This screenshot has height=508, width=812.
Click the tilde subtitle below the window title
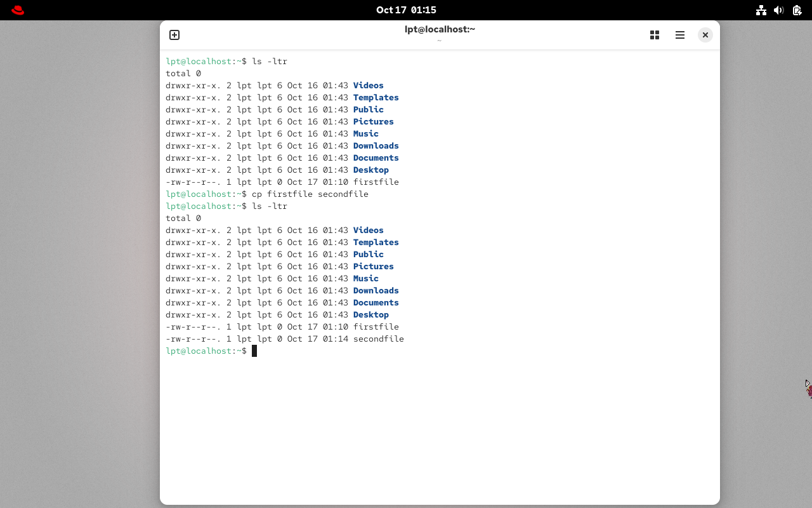pyautogui.click(x=439, y=40)
